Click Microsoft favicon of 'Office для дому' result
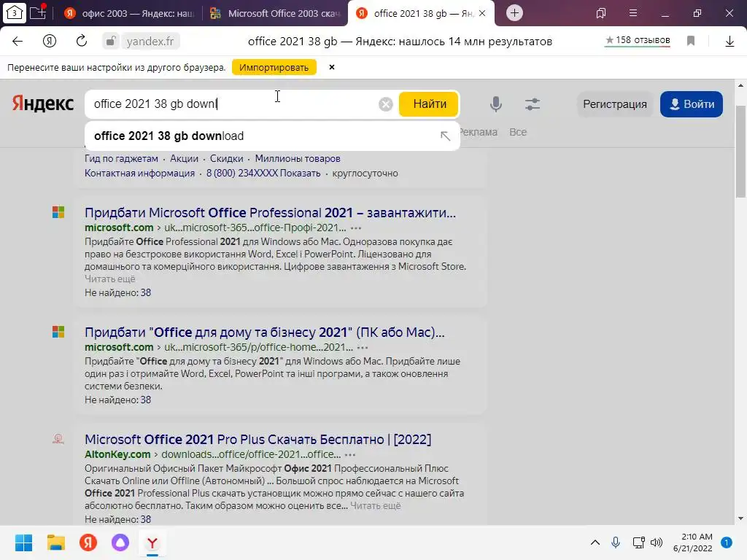This screenshot has height=560, width=747. point(58,332)
